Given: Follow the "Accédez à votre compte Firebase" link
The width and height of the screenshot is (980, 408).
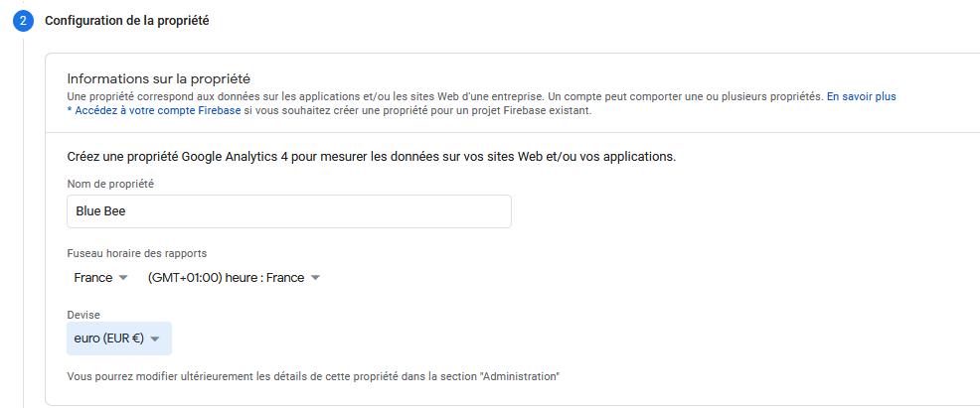Looking at the screenshot, I should coord(154,111).
